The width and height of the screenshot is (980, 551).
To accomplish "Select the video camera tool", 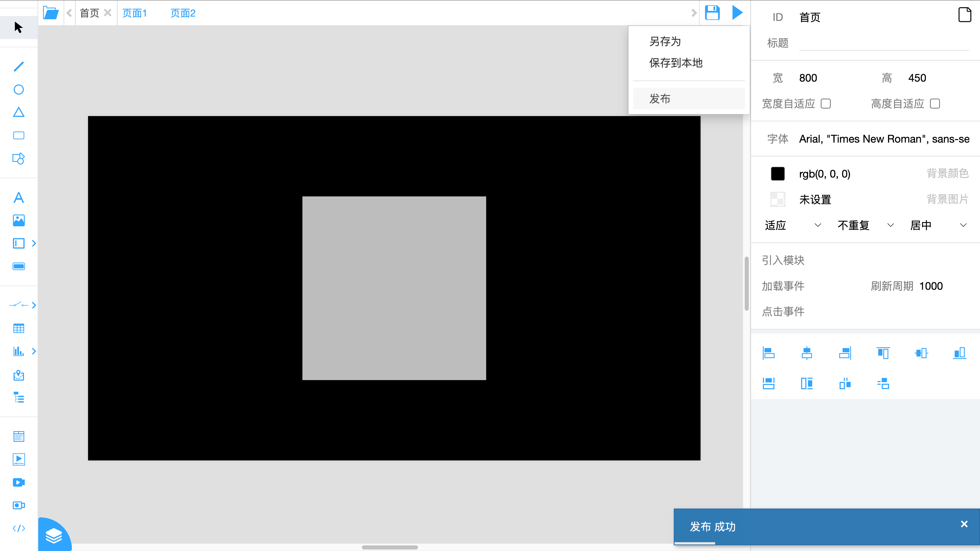I will (x=19, y=483).
